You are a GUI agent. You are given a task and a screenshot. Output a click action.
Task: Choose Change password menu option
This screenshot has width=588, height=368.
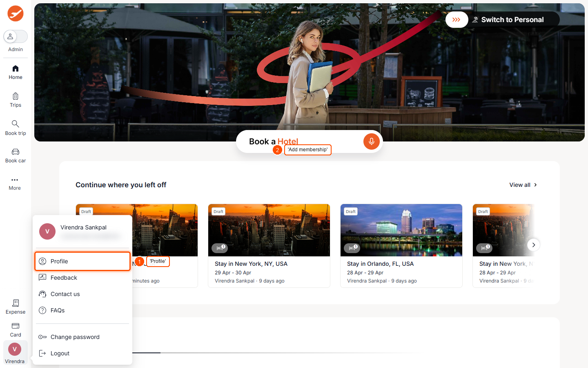pos(82,337)
